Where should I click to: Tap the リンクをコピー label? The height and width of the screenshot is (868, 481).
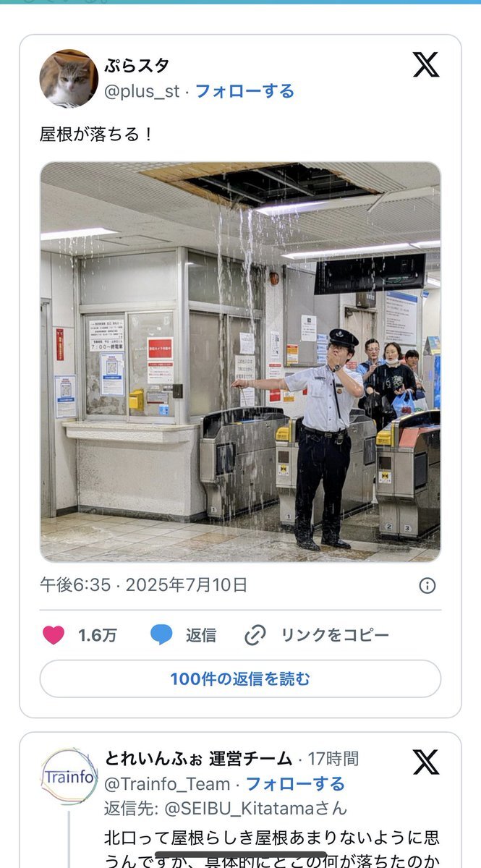point(335,635)
